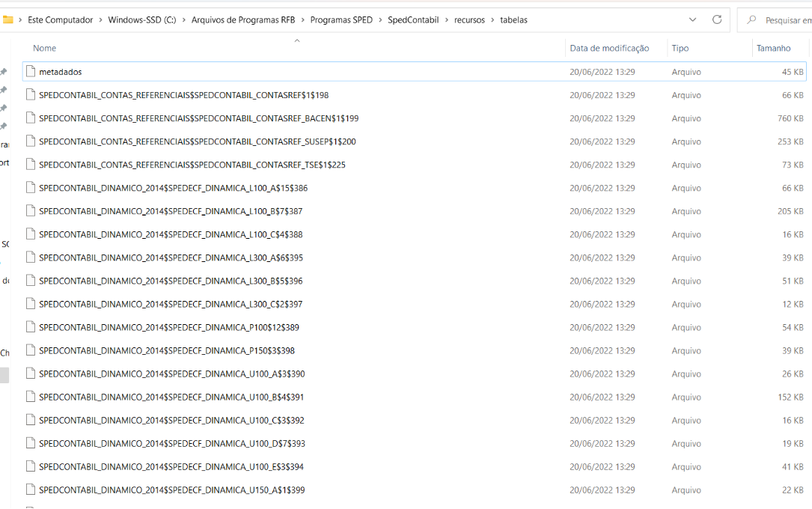Select file DINAMICA_U100_E$3$394
This screenshot has height=509, width=812.
tap(171, 468)
